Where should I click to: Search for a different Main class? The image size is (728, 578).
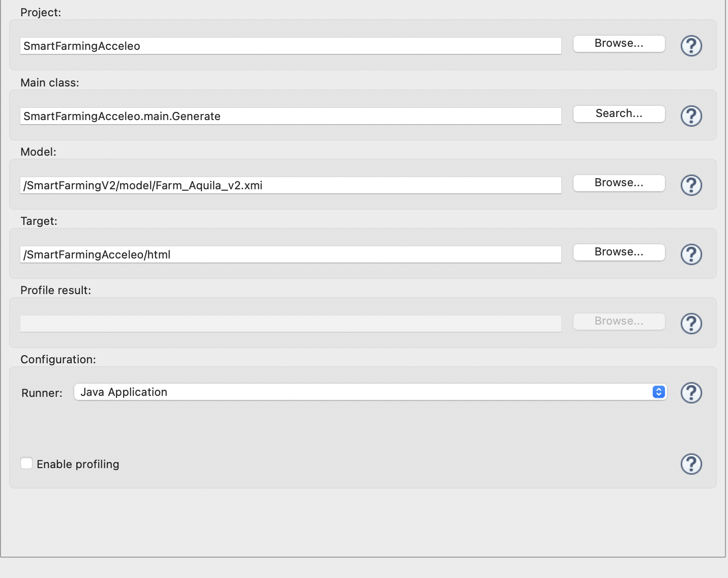[619, 113]
